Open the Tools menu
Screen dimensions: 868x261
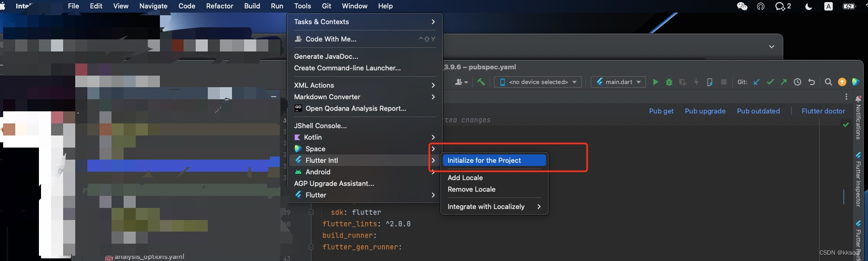(x=302, y=6)
